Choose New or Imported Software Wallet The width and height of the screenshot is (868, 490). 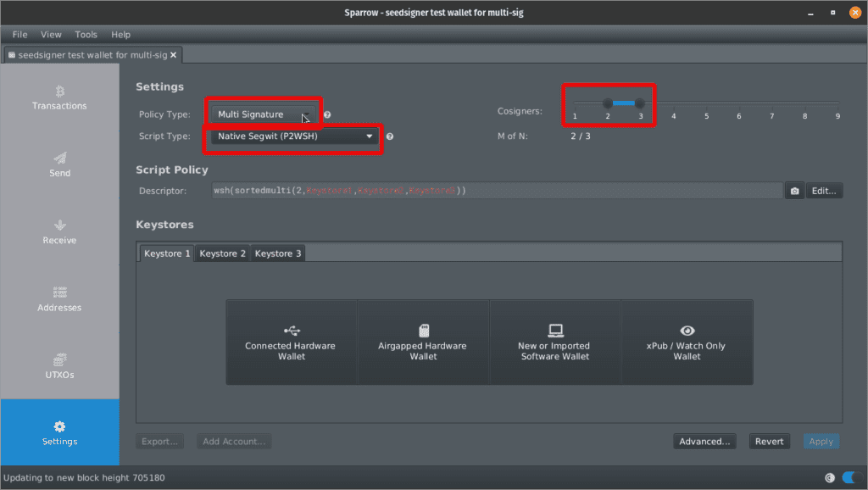[x=554, y=342]
